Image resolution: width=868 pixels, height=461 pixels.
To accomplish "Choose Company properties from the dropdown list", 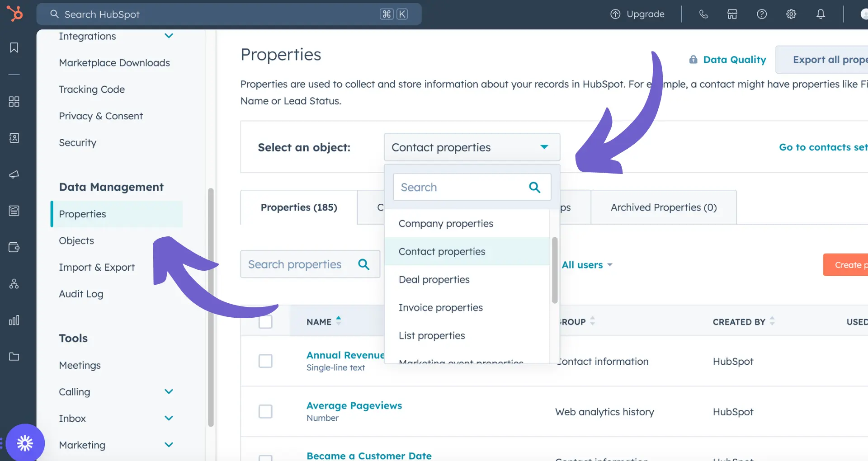I will pyautogui.click(x=467, y=223).
